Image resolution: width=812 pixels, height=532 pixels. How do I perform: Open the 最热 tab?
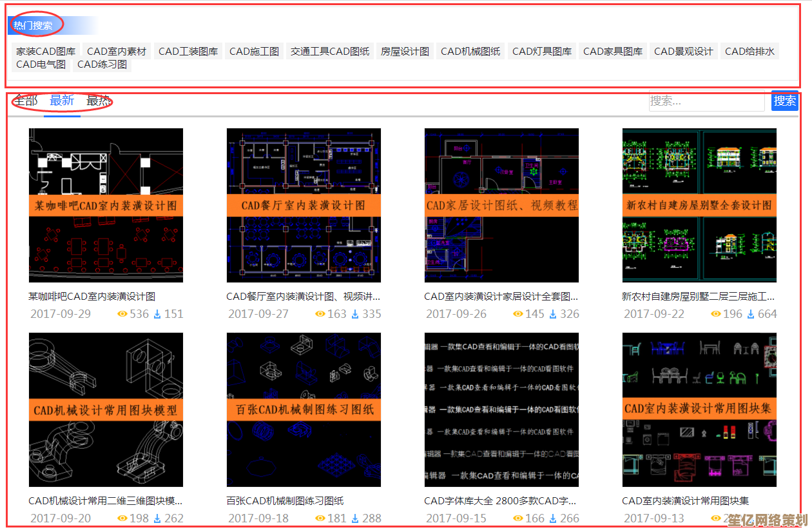point(99,101)
